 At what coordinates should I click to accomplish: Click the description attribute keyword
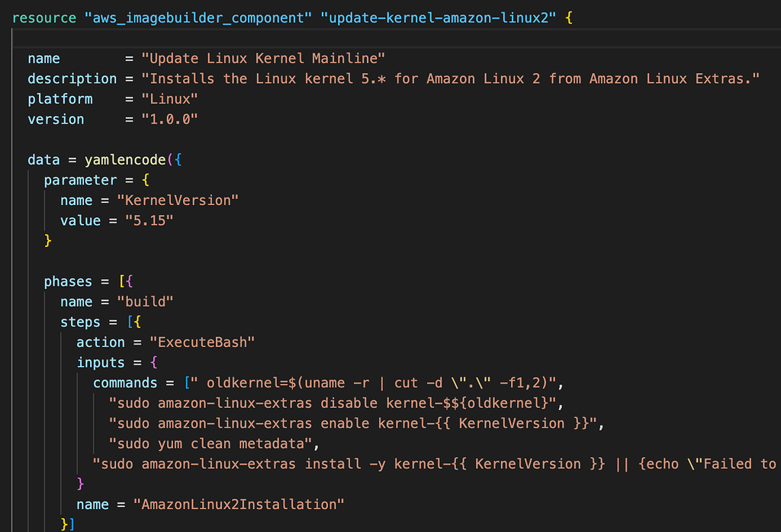pyautogui.click(x=72, y=79)
